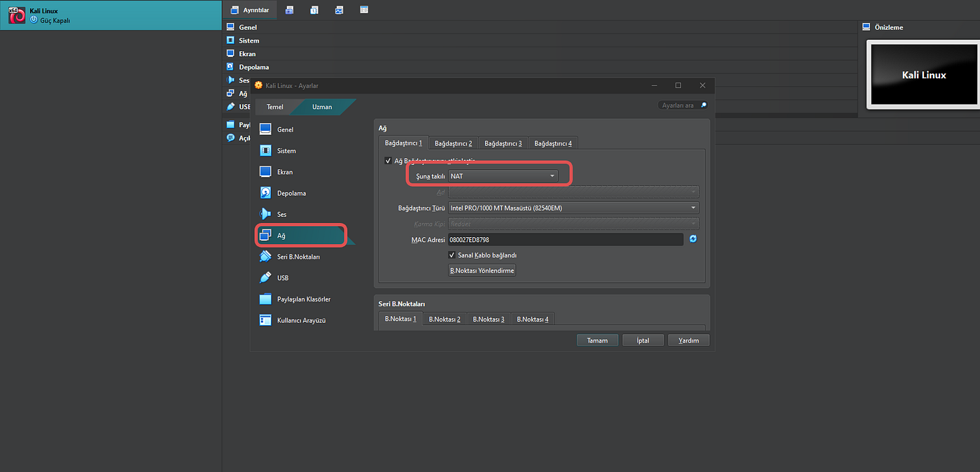Open the Bağdaştırıcı Türü Intel PRO/1000 dropdown

click(x=573, y=208)
